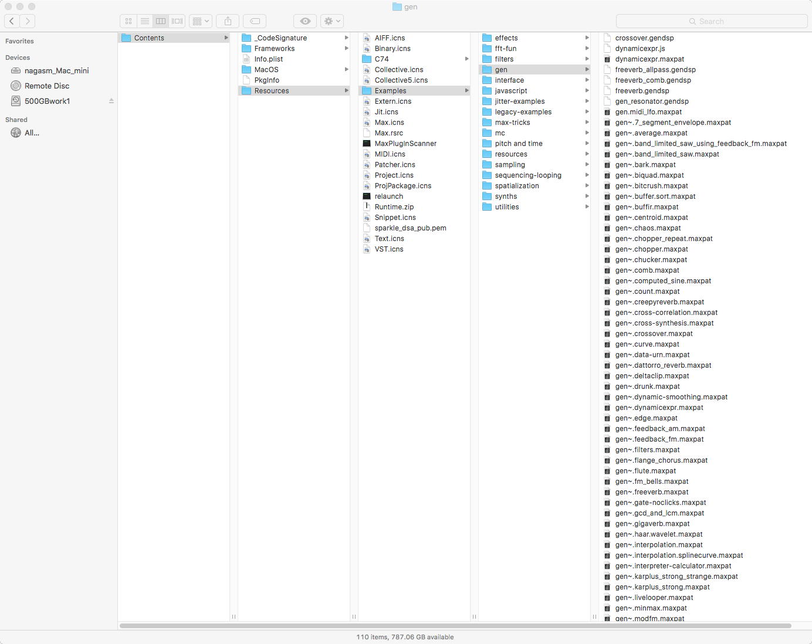Focus the Search field
Screen dimensions: 812x644
(712, 21)
